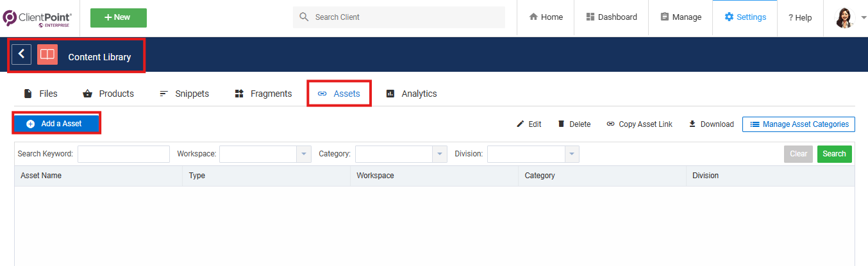The height and width of the screenshot is (266, 868).
Task: Click the search magnifier icon
Action: coord(304,17)
